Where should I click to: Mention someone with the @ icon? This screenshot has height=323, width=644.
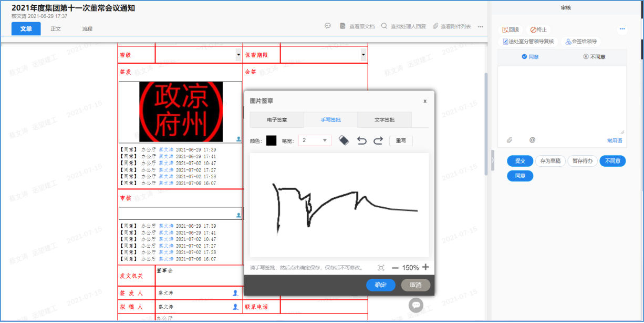(x=532, y=140)
